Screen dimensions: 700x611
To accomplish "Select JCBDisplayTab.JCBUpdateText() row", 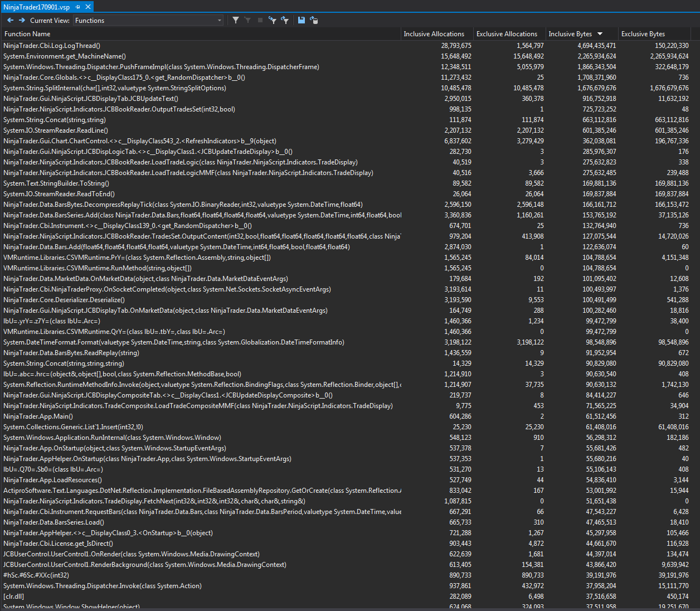I will [x=346, y=99].
